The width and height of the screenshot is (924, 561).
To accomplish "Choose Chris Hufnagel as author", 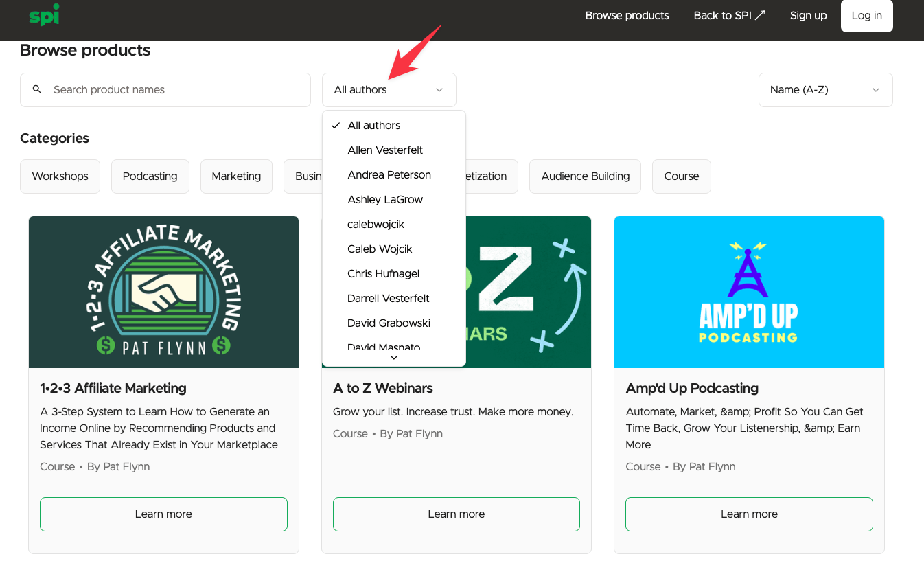I will pyautogui.click(x=383, y=274).
